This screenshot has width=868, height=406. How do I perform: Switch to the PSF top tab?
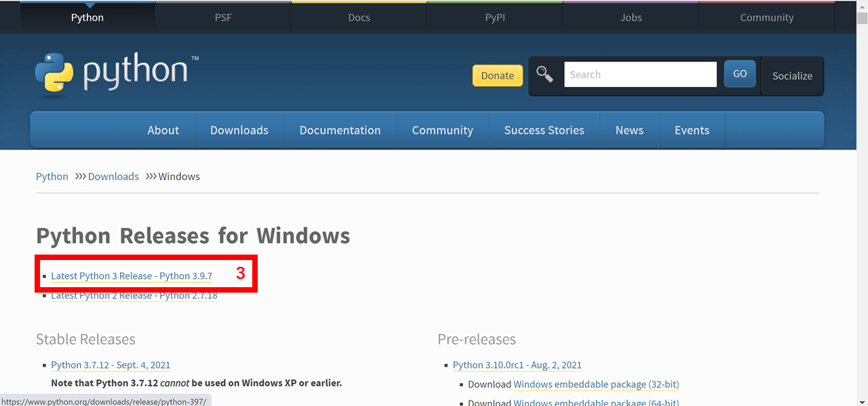coord(223,18)
